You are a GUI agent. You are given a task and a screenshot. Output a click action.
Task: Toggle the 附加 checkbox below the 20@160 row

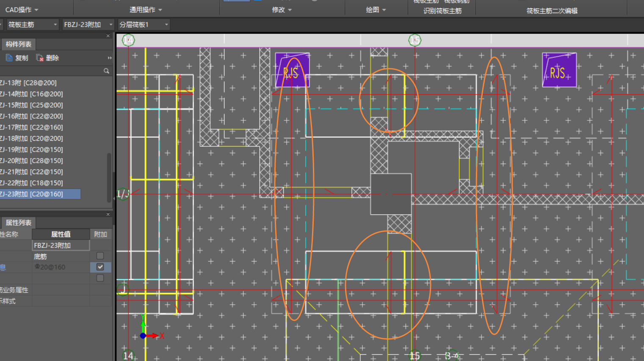tap(100, 278)
